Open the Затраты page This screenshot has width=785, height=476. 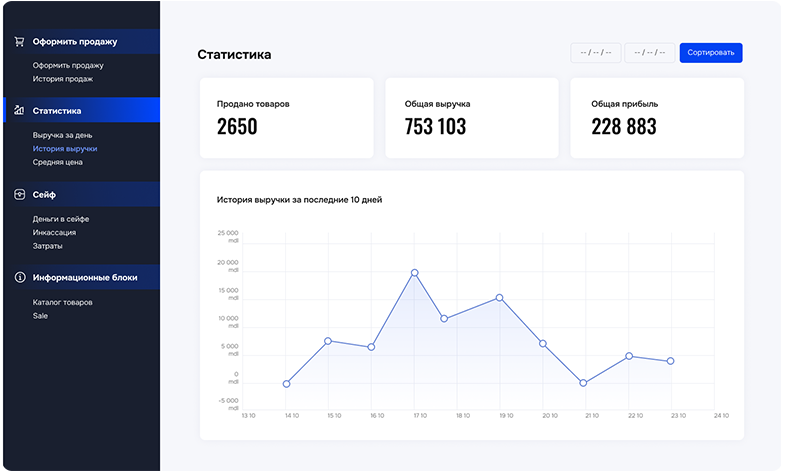click(47, 245)
